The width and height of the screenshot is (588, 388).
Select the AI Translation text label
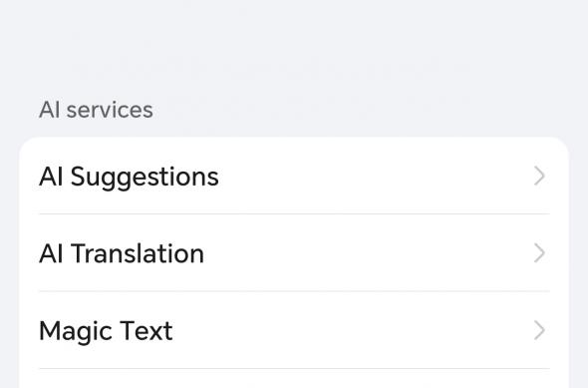(122, 253)
